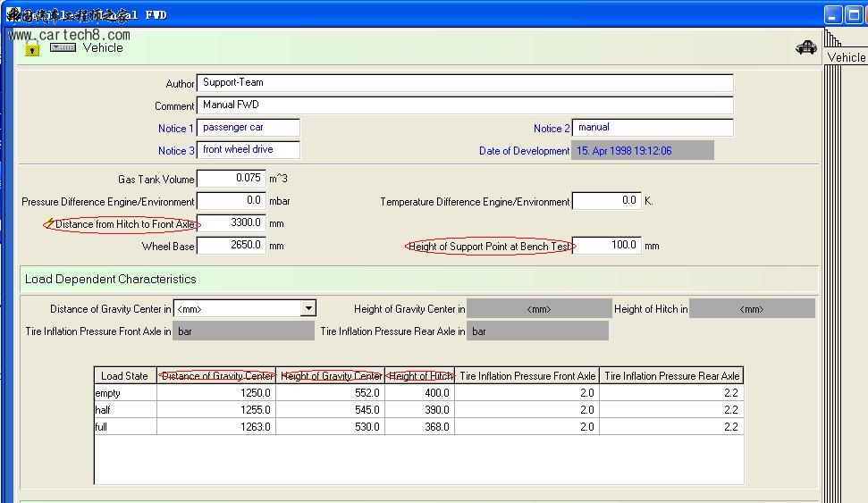Click the Distance from Hitch to Front Axle field

(232, 223)
